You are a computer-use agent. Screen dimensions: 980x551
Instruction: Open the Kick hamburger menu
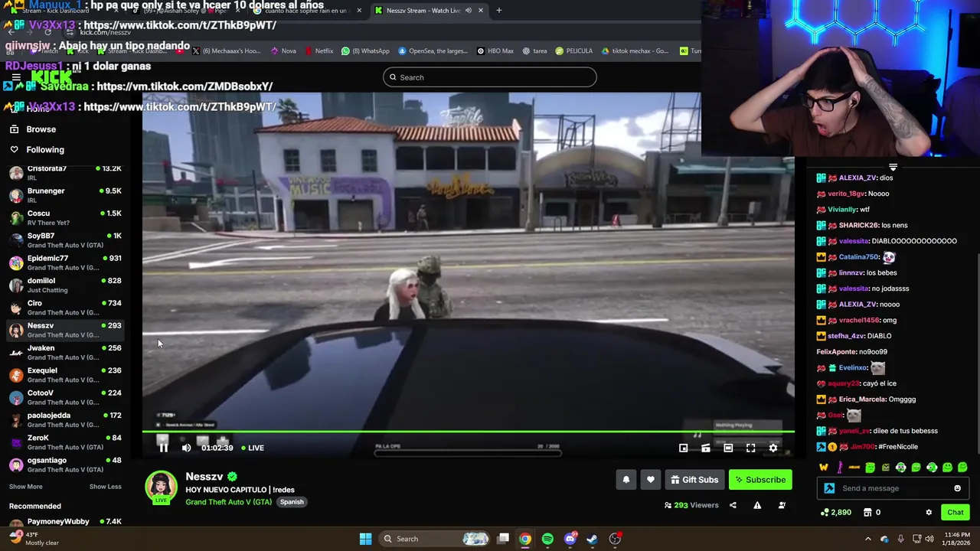point(16,77)
